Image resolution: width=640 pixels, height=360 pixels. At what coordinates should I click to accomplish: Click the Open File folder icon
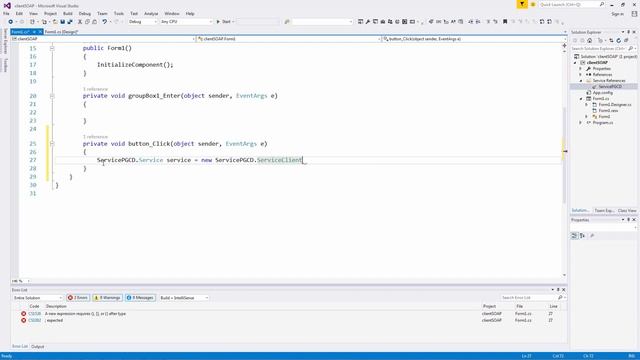pos(55,22)
